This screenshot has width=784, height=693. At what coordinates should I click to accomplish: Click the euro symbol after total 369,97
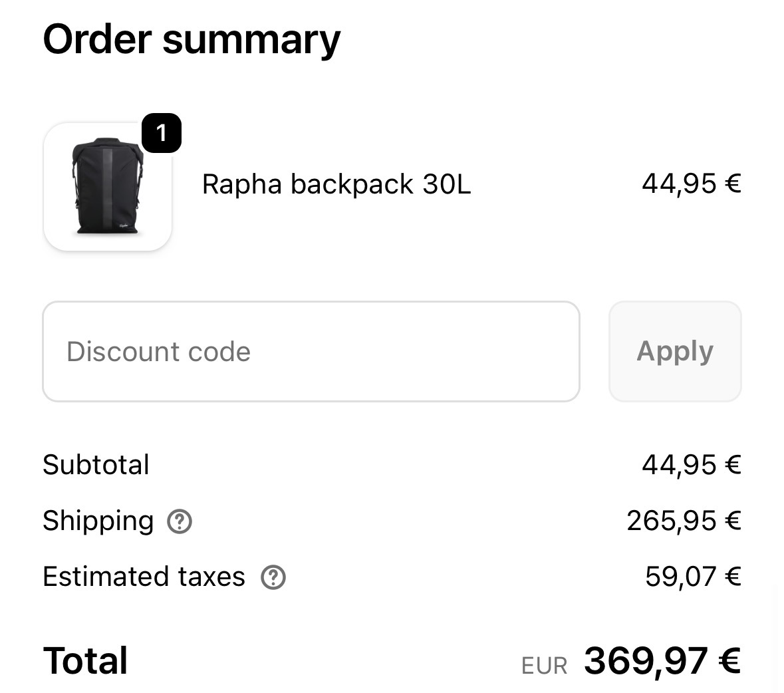tap(729, 661)
